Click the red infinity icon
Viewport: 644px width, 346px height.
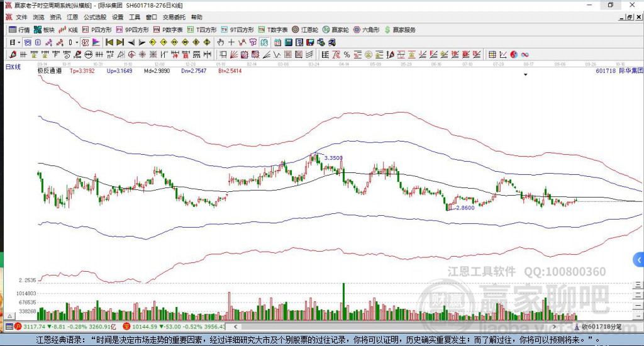point(525,54)
